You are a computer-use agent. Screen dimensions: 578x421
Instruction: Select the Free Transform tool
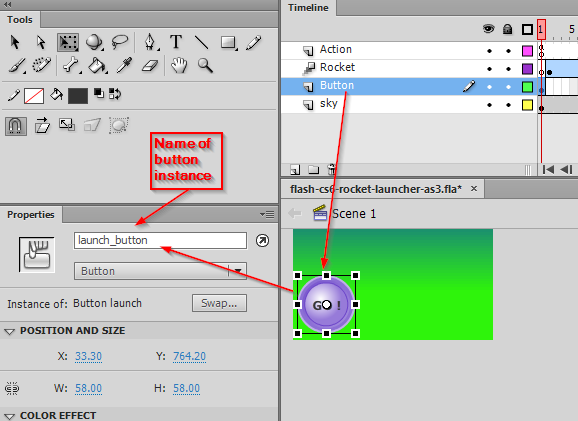pyautogui.click(x=68, y=42)
